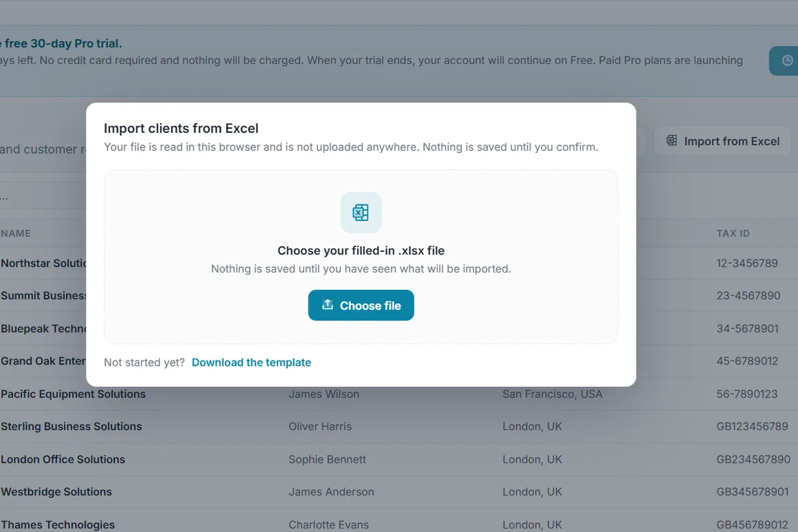Screen dimensions: 798x532
Task: Click tax ID 23-4567890
Action: 748,295
